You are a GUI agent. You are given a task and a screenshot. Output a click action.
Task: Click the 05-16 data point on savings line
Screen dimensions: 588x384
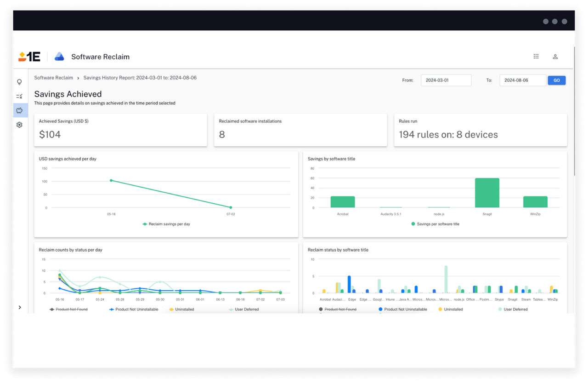[x=111, y=180]
